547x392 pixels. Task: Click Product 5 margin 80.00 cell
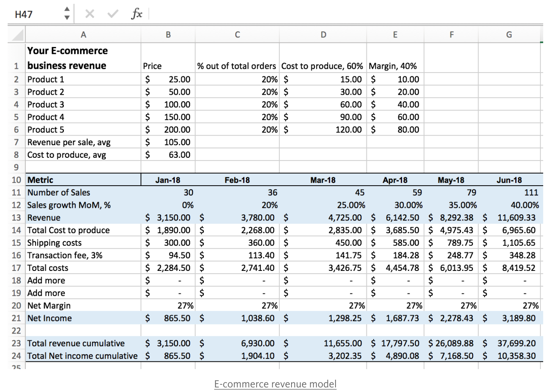coord(395,130)
